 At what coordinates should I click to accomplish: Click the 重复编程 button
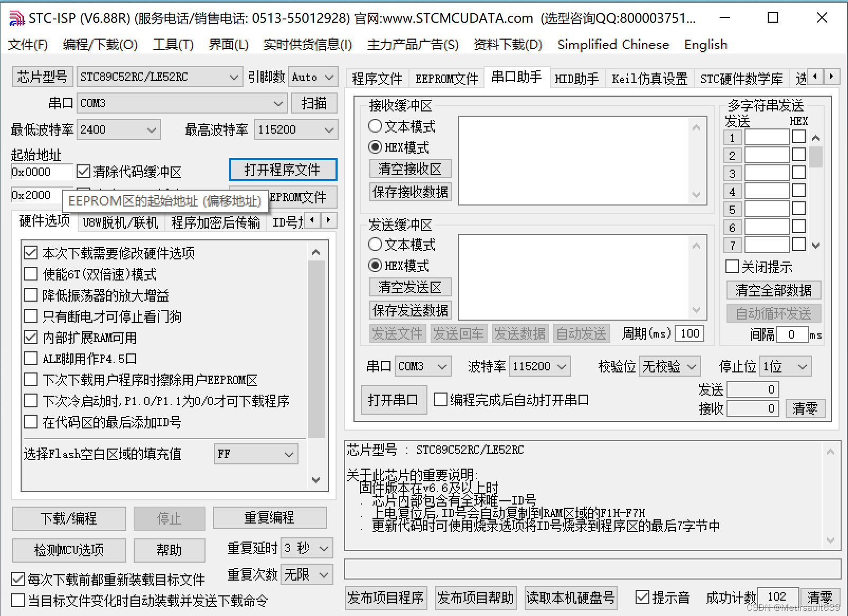(x=269, y=517)
